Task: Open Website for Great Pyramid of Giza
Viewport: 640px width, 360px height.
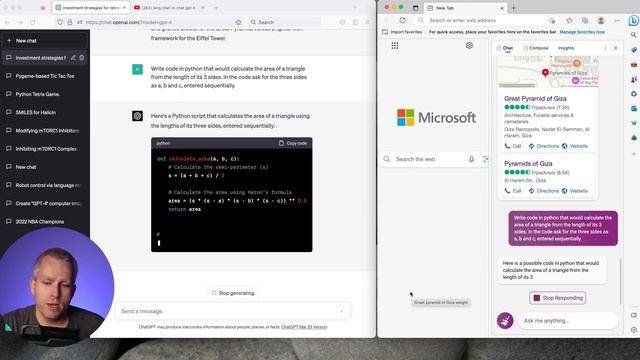Action: pos(575,146)
